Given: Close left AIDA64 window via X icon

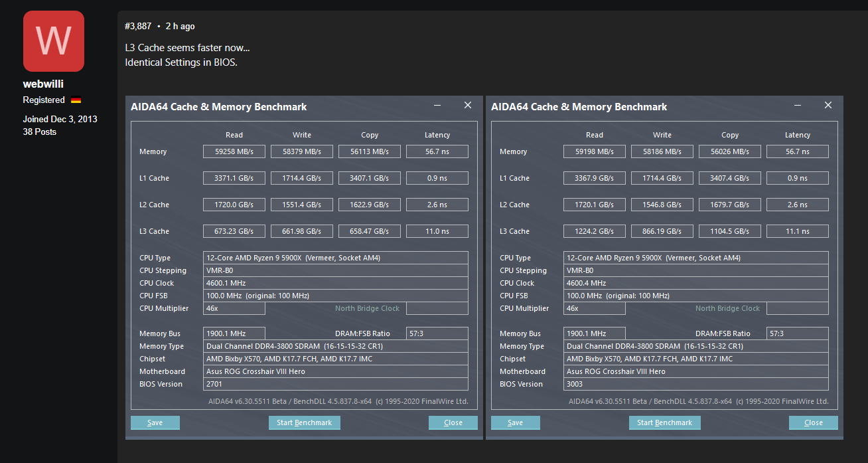Looking at the screenshot, I should [468, 106].
